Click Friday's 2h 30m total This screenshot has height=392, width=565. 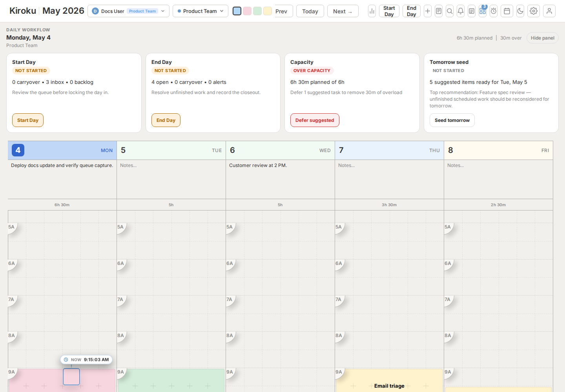(498, 205)
